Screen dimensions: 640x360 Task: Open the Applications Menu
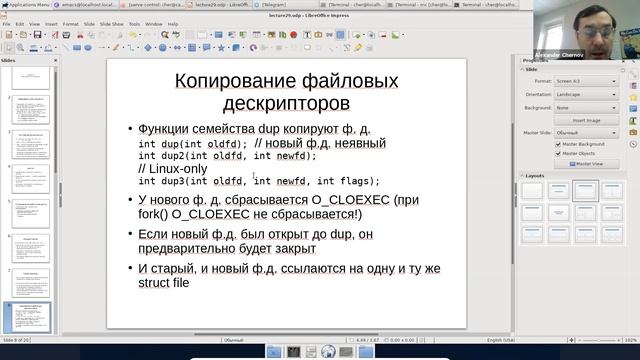click(x=25, y=4)
